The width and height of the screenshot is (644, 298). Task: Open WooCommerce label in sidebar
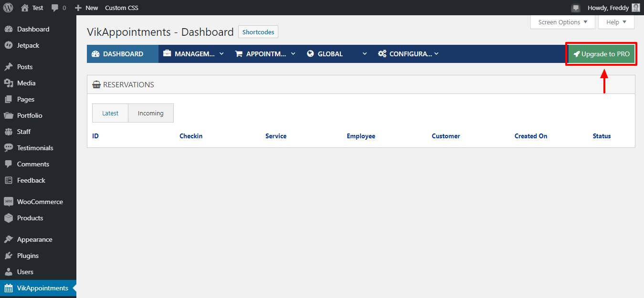(40, 202)
